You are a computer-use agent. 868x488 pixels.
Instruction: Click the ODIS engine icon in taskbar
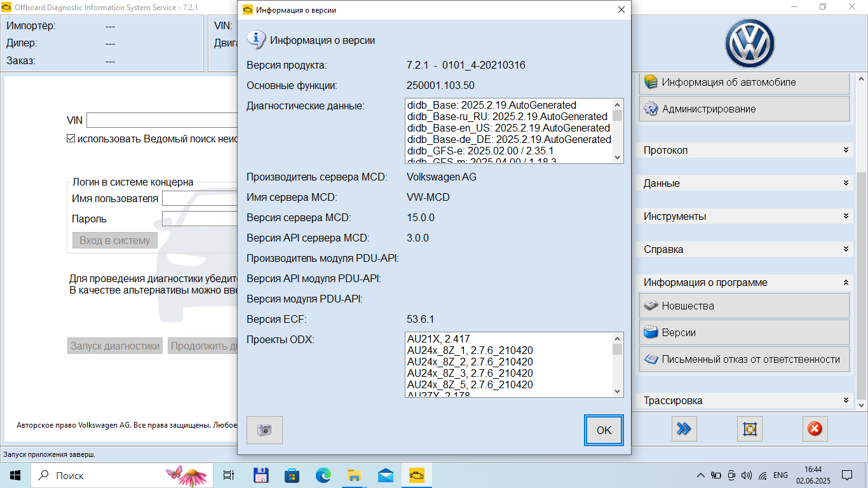click(416, 475)
